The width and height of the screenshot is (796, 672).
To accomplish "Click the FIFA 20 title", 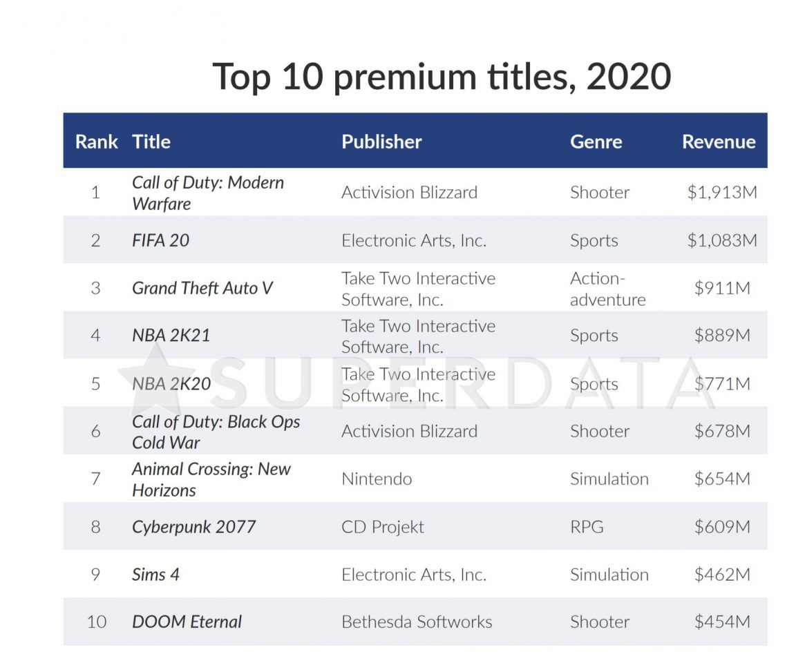I will point(160,240).
